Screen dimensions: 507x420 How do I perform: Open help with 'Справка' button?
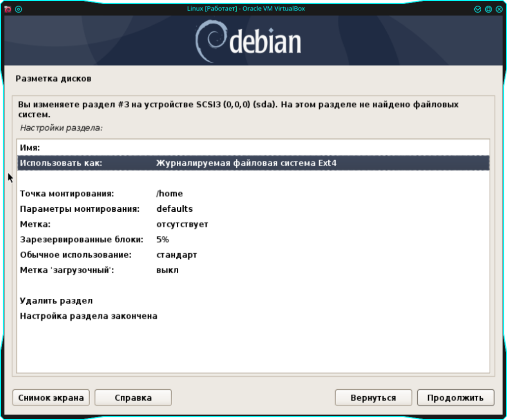[x=133, y=398]
